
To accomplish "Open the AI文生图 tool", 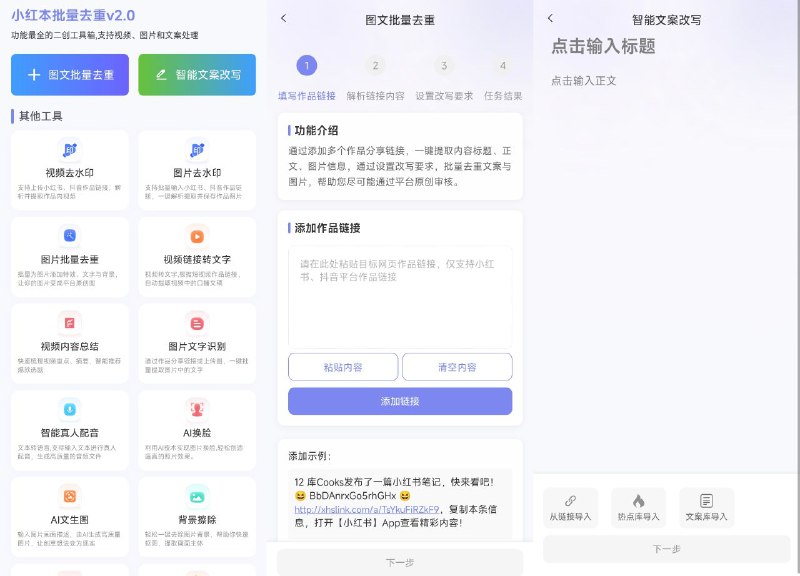I will tap(69, 518).
